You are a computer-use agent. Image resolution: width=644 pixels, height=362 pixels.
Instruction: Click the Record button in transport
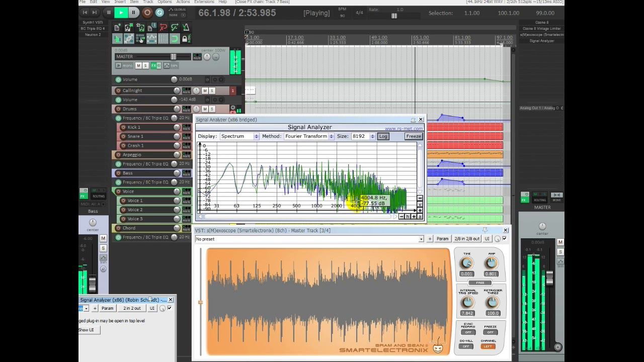tap(147, 13)
